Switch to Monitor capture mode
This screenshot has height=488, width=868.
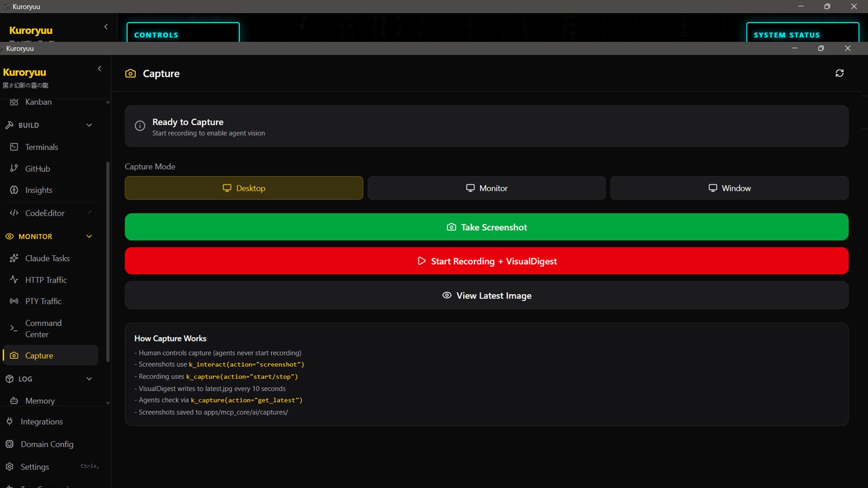486,188
